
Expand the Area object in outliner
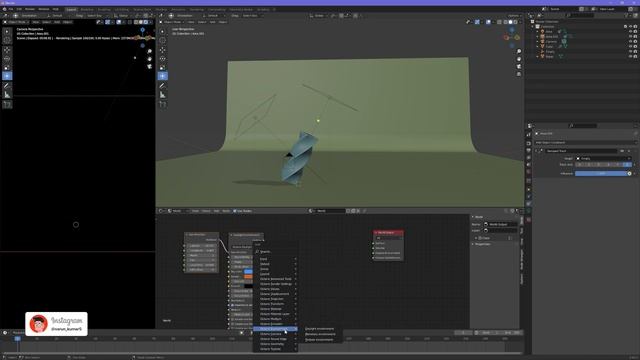tap(538, 31)
